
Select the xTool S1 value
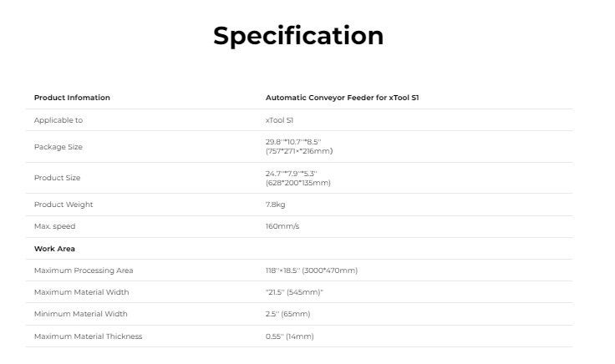[x=279, y=120]
